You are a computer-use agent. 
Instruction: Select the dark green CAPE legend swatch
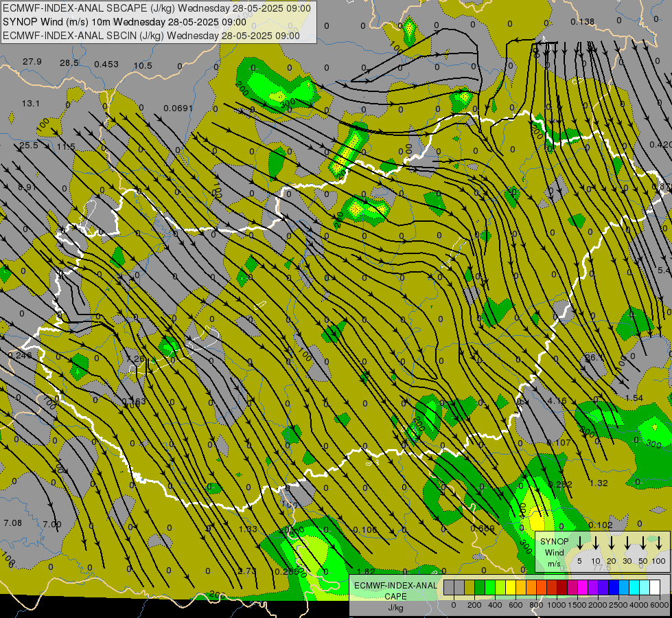[480, 587]
